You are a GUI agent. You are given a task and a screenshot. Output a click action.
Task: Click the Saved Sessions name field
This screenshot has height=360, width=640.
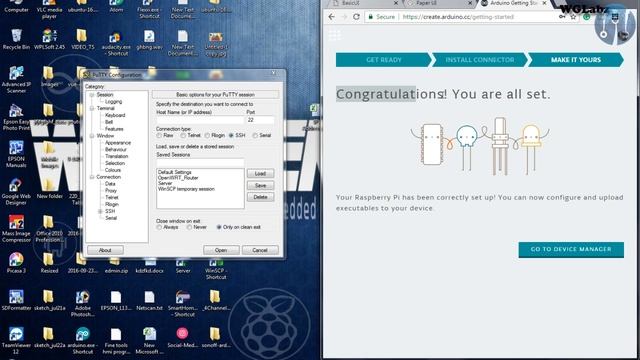(x=200, y=163)
